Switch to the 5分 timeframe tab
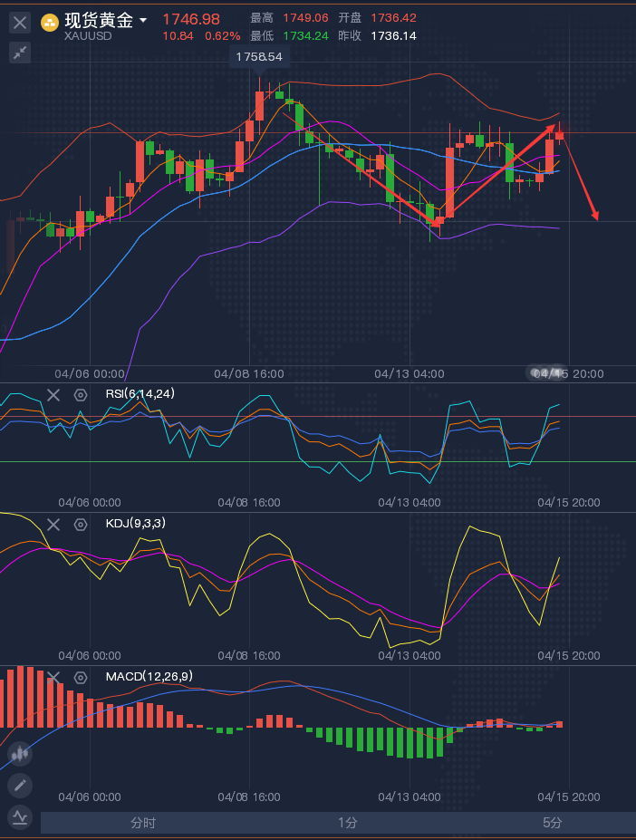The height and width of the screenshot is (840, 636). click(x=553, y=823)
